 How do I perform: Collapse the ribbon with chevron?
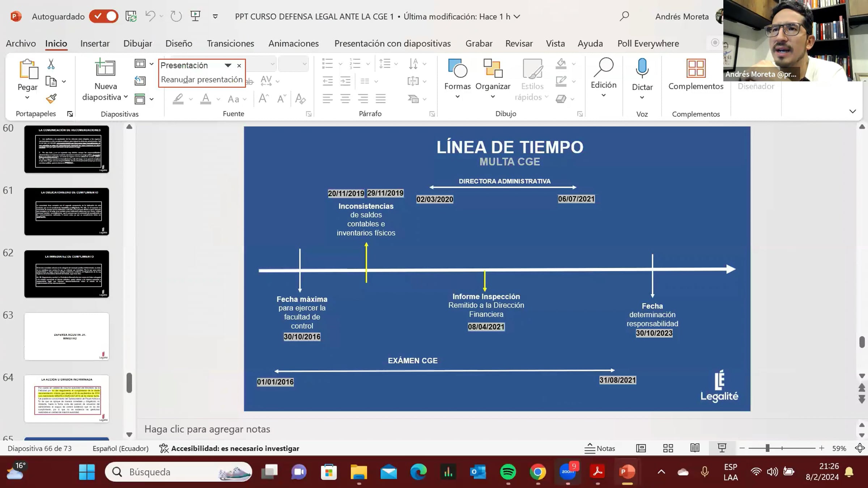[852, 111]
